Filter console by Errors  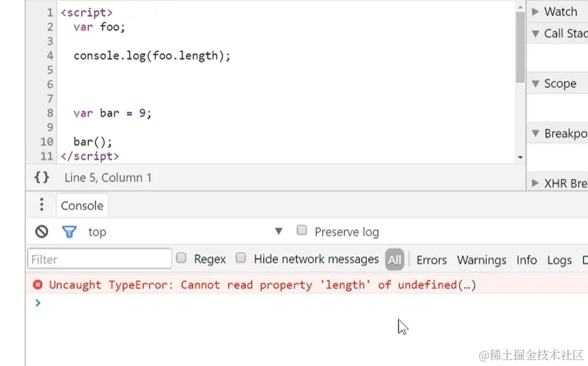pos(431,260)
